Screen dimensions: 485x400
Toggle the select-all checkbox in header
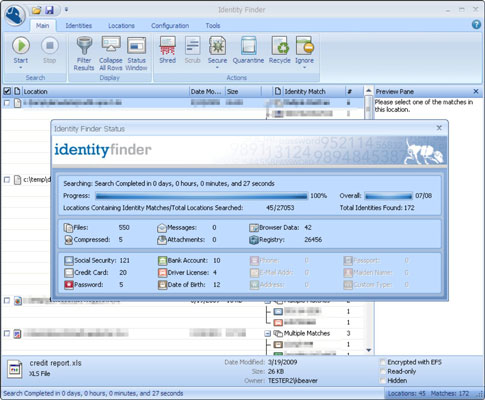click(7, 91)
